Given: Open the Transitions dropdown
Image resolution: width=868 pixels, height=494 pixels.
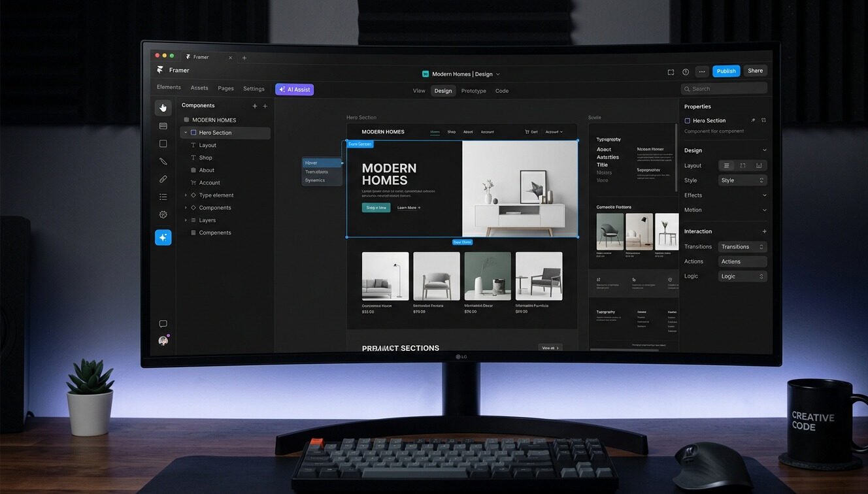Looking at the screenshot, I should coord(743,247).
